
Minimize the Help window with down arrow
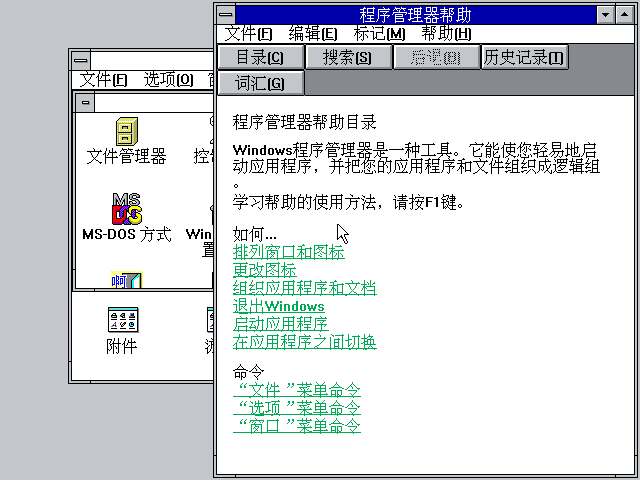(x=606, y=15)
